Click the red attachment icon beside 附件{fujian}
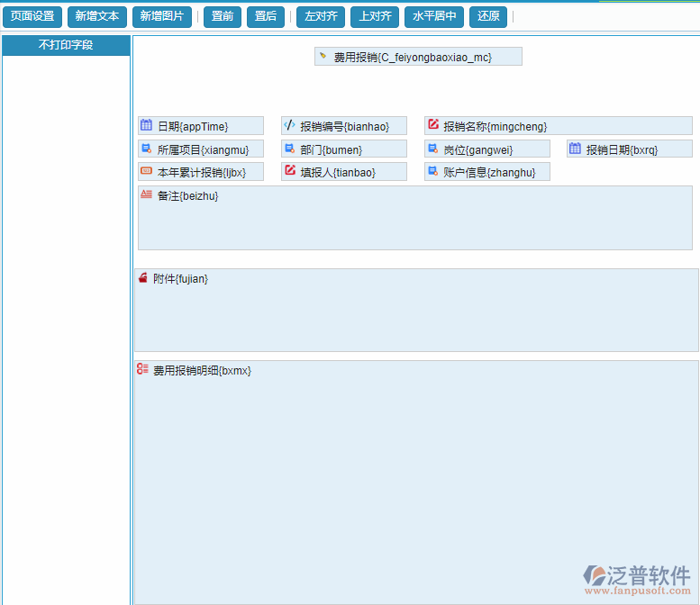Viewport: 700px width, 605px height. (x=142, y=278)
